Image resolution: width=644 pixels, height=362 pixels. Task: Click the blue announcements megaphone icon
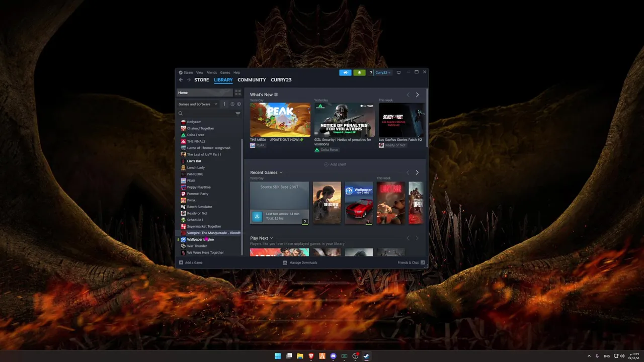coord(345,72)
